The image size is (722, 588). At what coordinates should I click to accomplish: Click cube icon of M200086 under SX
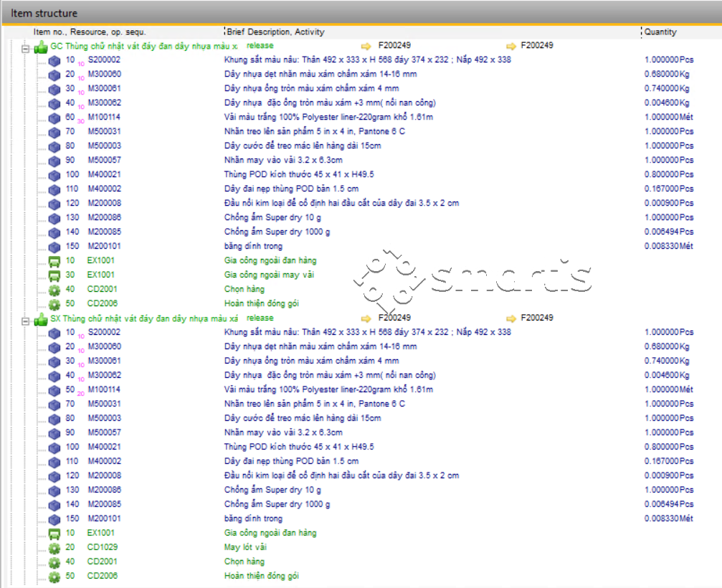tap(54, 491)
